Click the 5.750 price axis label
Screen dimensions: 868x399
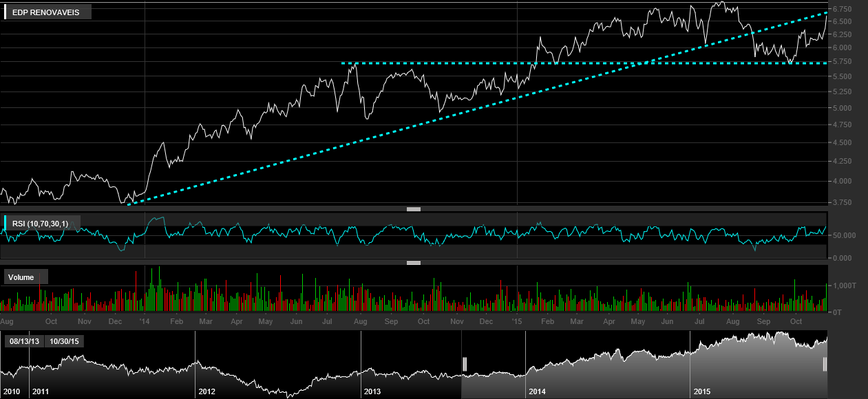point(842,61)
